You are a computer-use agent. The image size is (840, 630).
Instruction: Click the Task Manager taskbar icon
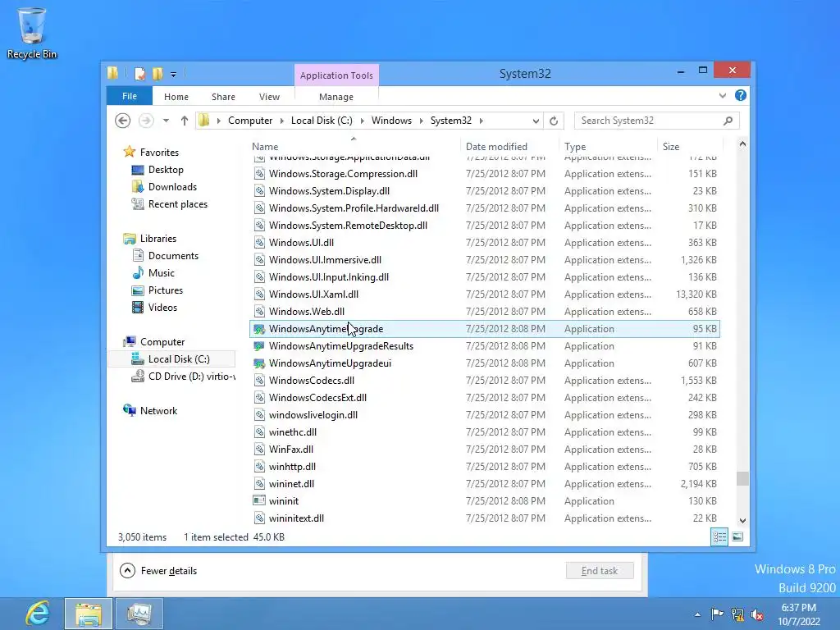click(x=139, y=614)
